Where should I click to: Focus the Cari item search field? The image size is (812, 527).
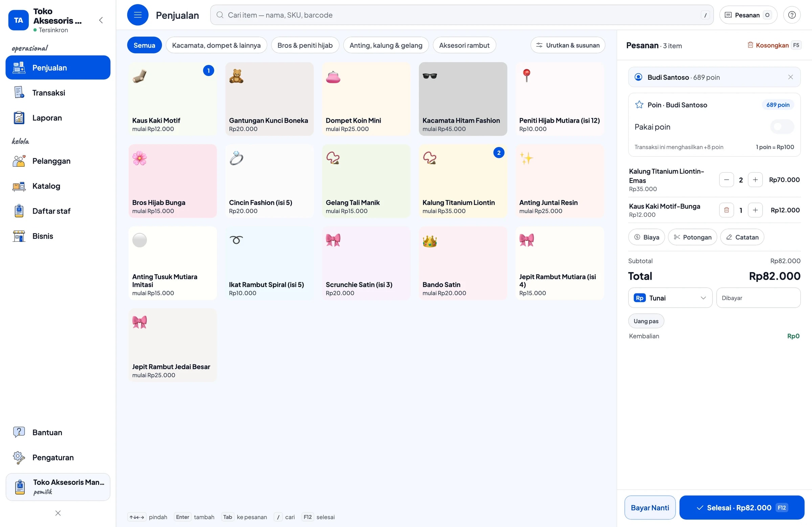click(461, 15)
